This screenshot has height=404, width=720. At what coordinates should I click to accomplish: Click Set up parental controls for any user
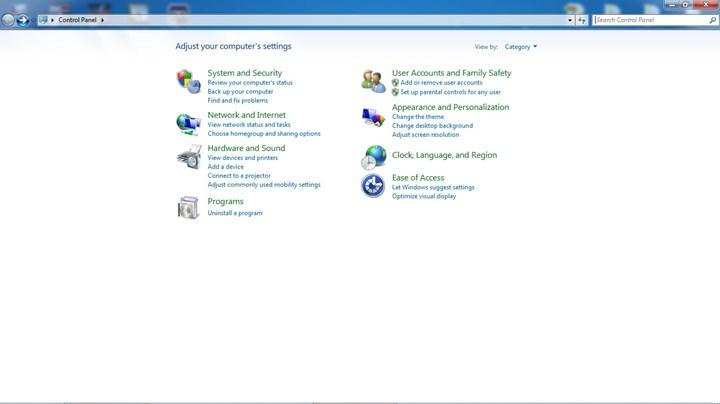coord(450,92)
